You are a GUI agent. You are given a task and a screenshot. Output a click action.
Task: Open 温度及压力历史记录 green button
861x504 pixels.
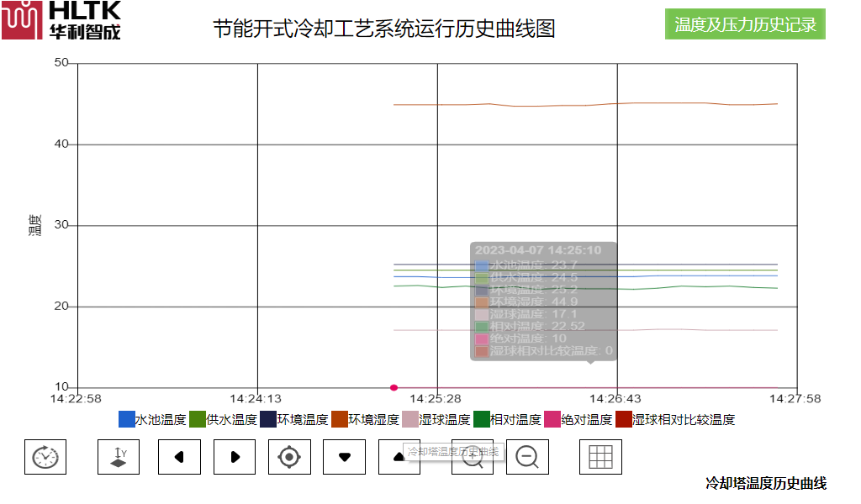745,24
